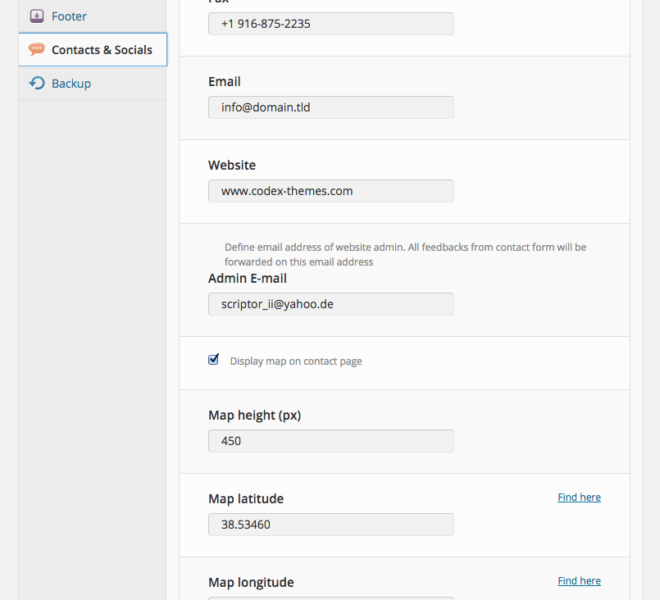The width and height of the screenshot is (660, 600).
Task: Click the Backup circular arrow icon
Action: point(37,83)
